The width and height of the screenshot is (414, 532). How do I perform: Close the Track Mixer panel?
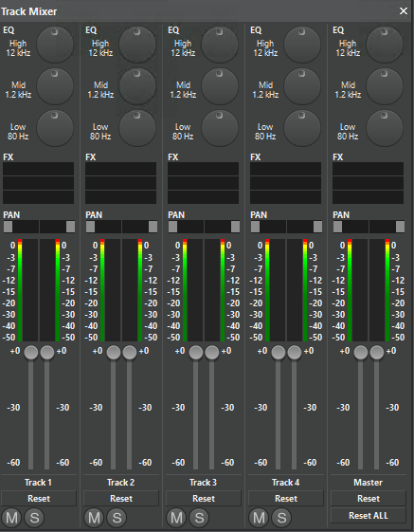(404, 11)
